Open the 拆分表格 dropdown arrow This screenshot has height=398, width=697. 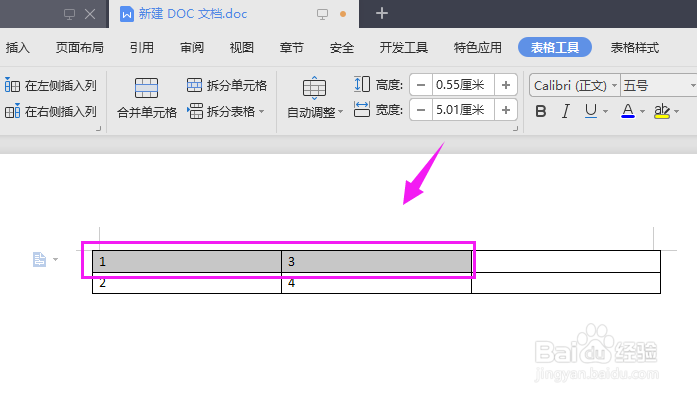coord(261,111)
